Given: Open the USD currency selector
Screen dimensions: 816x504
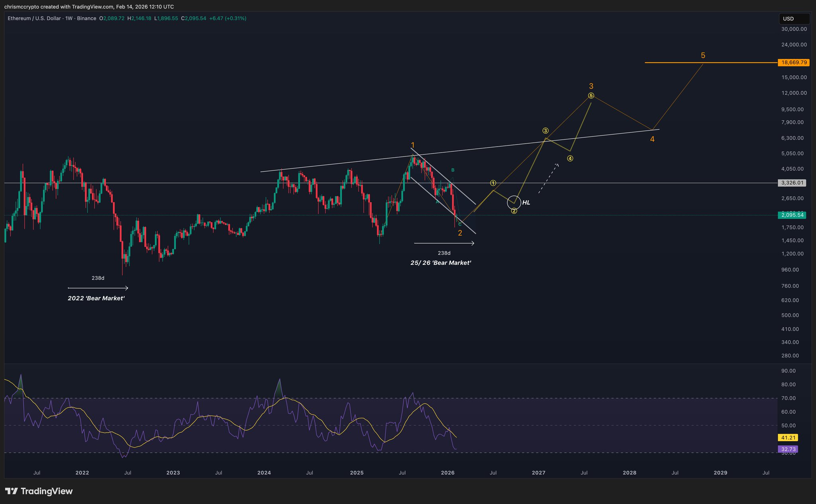Looking at the screenshot, I should (794, 19).
